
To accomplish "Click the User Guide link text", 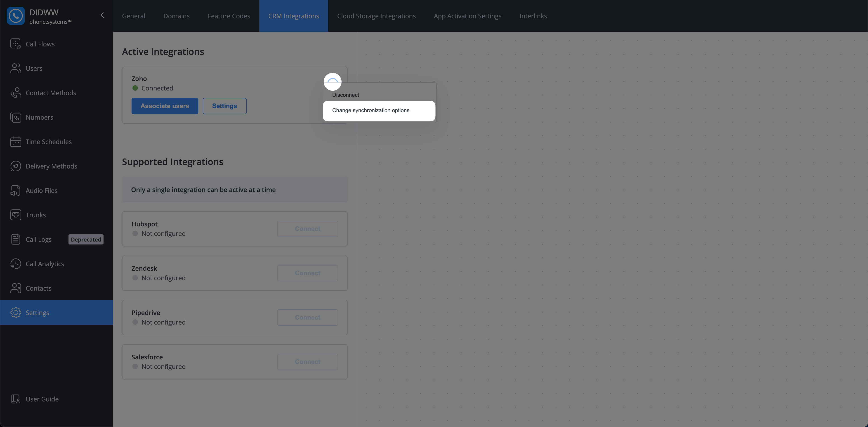I will (42, 399).
